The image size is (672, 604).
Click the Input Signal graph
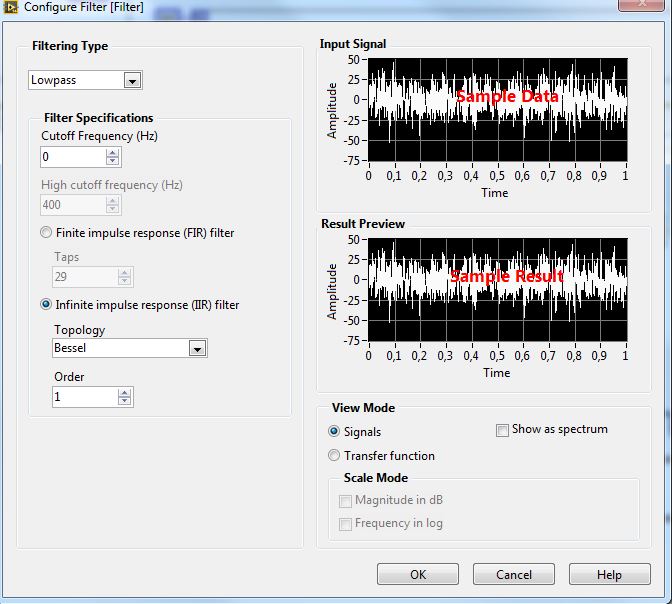click(x=498, y=109)
